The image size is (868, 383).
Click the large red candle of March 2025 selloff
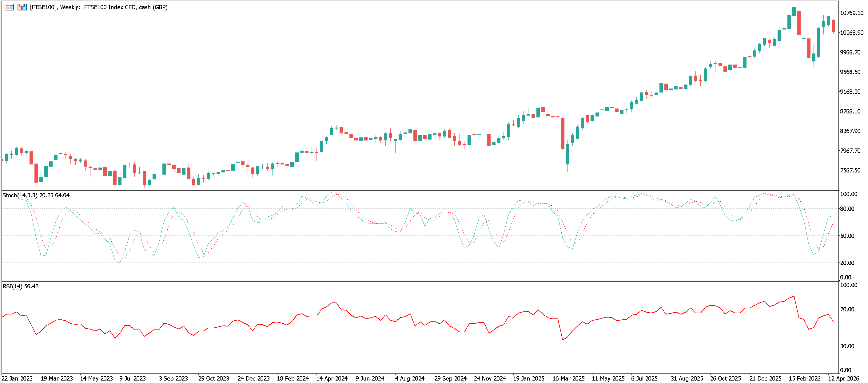[x=563, y=133]
